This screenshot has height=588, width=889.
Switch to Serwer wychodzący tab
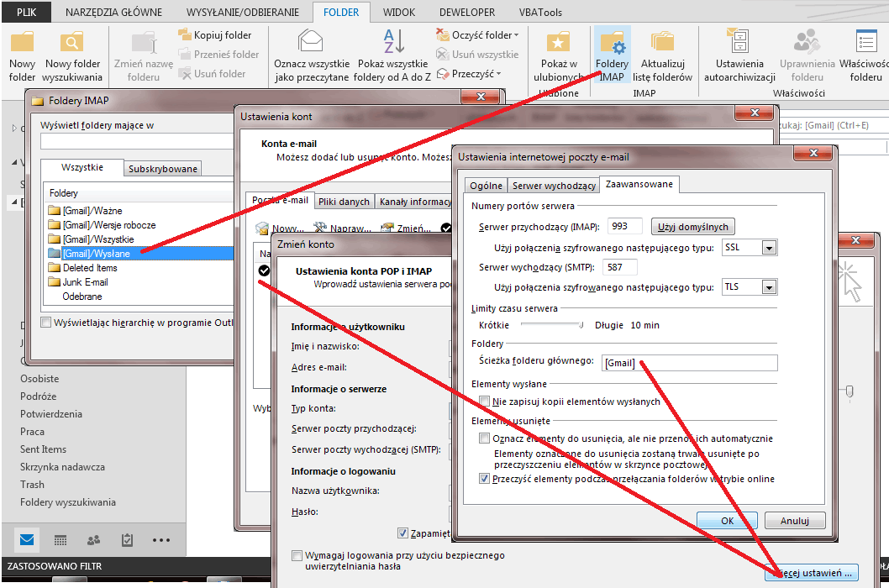click(554, 186)
